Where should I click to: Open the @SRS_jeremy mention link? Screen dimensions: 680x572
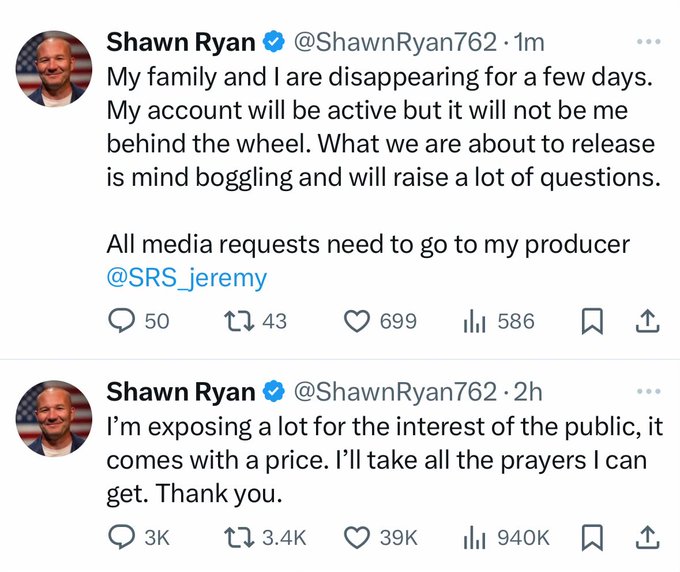pyautogui.click(x=186, y=278)
